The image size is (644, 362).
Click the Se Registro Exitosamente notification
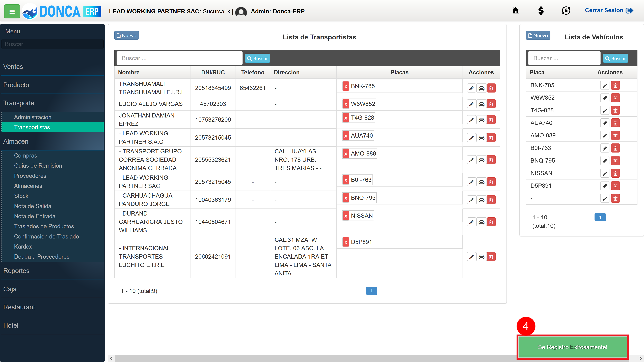573,347
